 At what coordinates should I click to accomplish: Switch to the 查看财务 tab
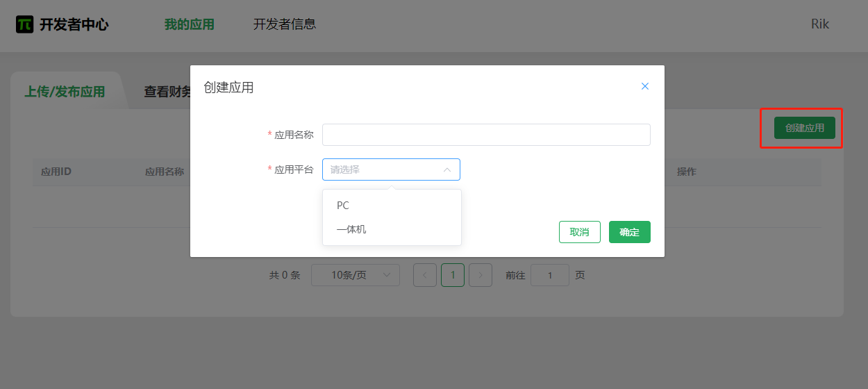(167, 91)
